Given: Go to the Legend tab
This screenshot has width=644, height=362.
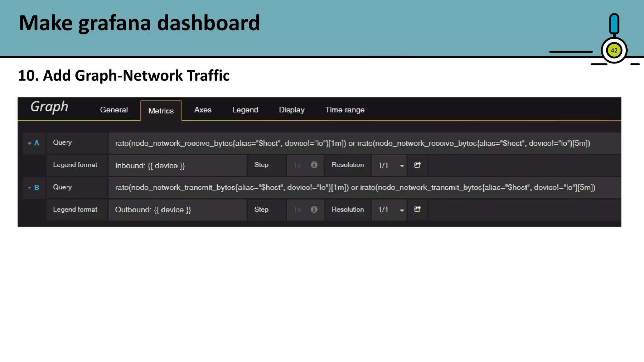Looking at the screenshot, I should tap(245, 110).
